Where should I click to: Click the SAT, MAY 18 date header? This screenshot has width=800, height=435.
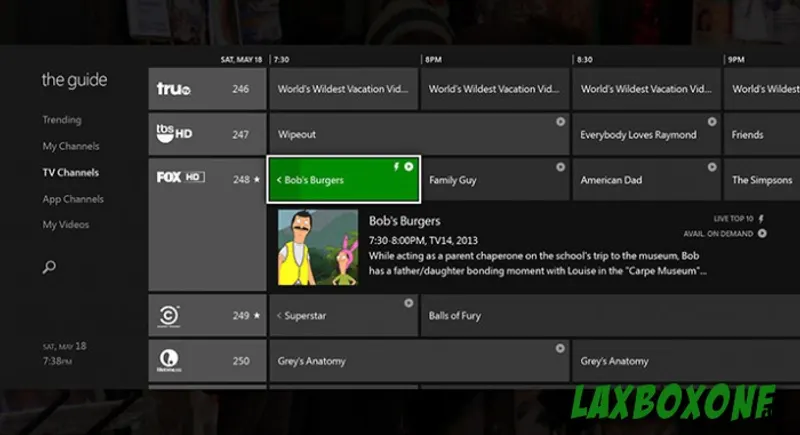[241, 60]
